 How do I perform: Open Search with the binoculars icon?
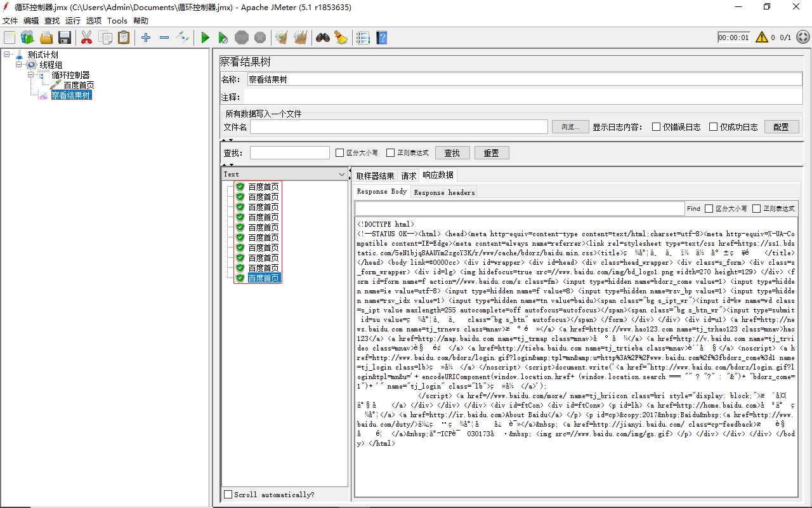point(323,37)
